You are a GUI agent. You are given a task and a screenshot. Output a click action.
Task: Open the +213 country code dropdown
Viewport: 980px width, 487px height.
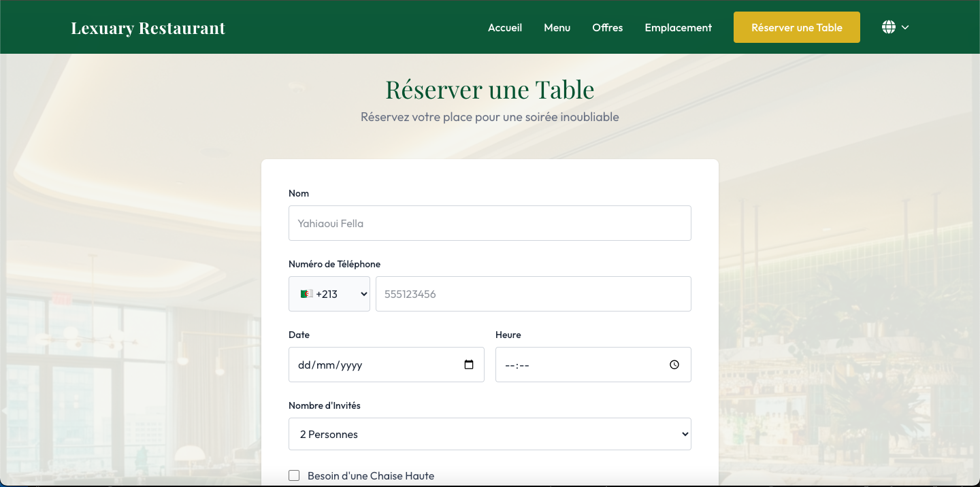click(329, 293)
